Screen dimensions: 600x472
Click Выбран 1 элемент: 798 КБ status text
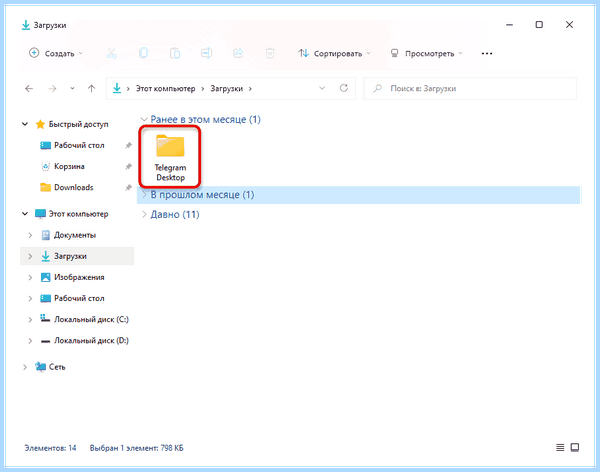(x=136, y=448)
